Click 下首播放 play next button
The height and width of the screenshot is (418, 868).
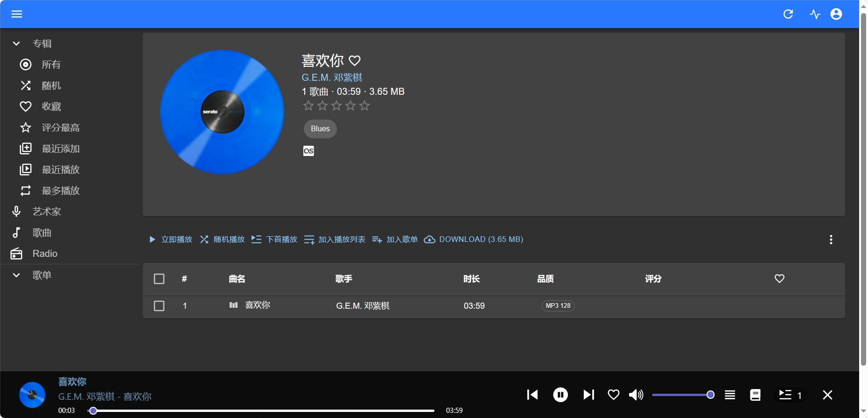274,240
